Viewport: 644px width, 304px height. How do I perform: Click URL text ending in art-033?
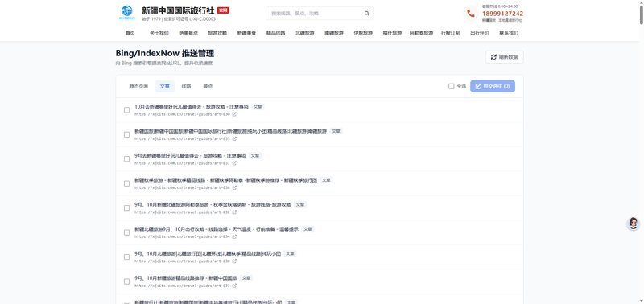click(183, 286)
